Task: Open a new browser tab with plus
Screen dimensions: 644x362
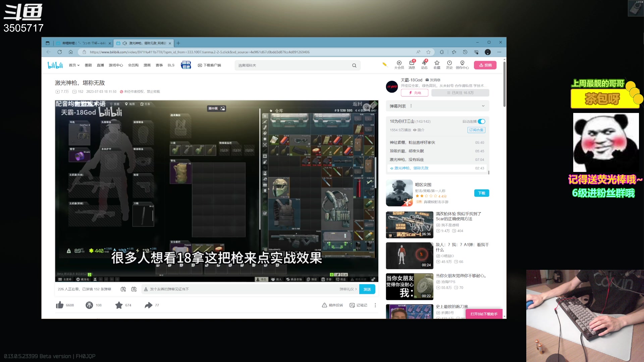Action: coord(178,43)
